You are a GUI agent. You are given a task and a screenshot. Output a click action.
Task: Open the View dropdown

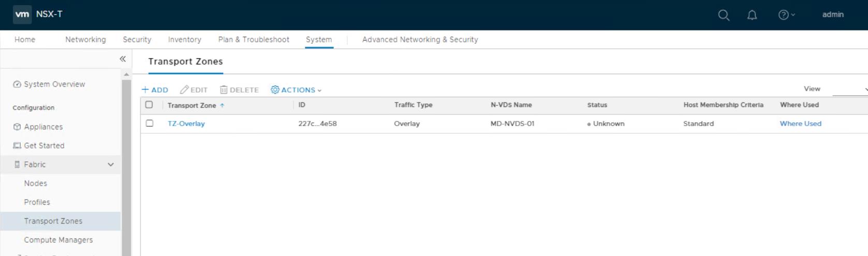coord(849,89)
